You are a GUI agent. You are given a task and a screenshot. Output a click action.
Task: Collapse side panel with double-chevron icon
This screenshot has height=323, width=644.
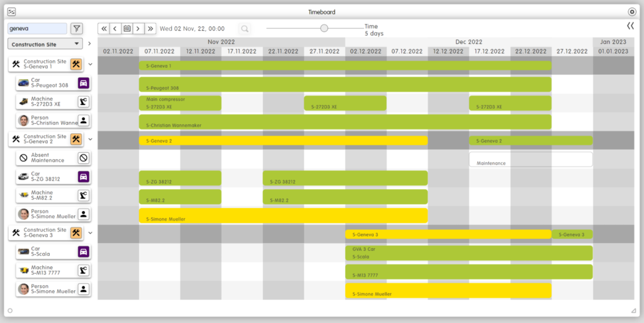(x=630, y=26)
